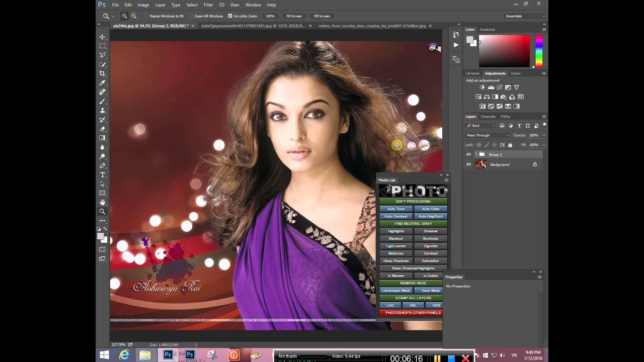Select the Blur tool
Screen dimensions: 644x362
click(x=102, y=147)
